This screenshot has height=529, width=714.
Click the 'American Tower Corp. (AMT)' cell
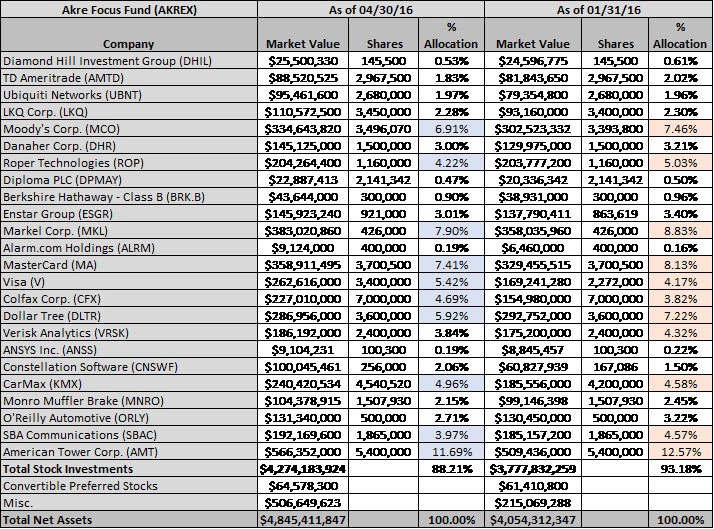click(129, 452)
